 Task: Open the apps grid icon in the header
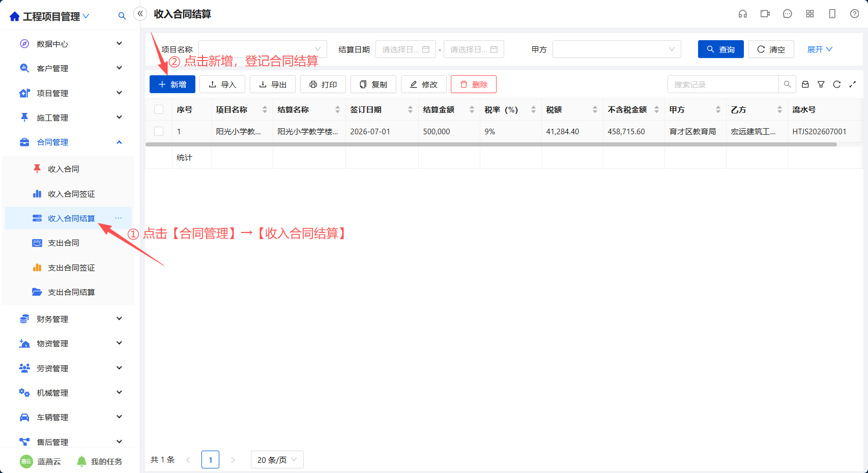click(810, 14)
